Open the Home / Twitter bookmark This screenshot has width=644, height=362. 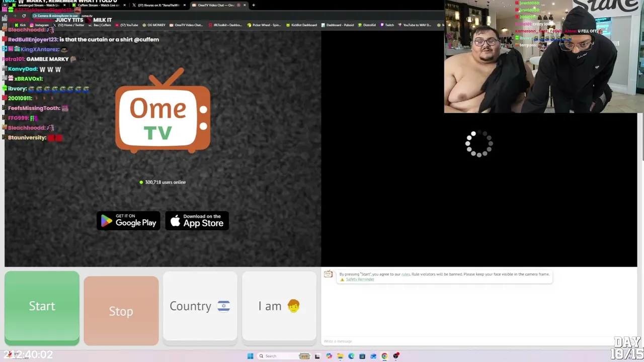point(68,25)
